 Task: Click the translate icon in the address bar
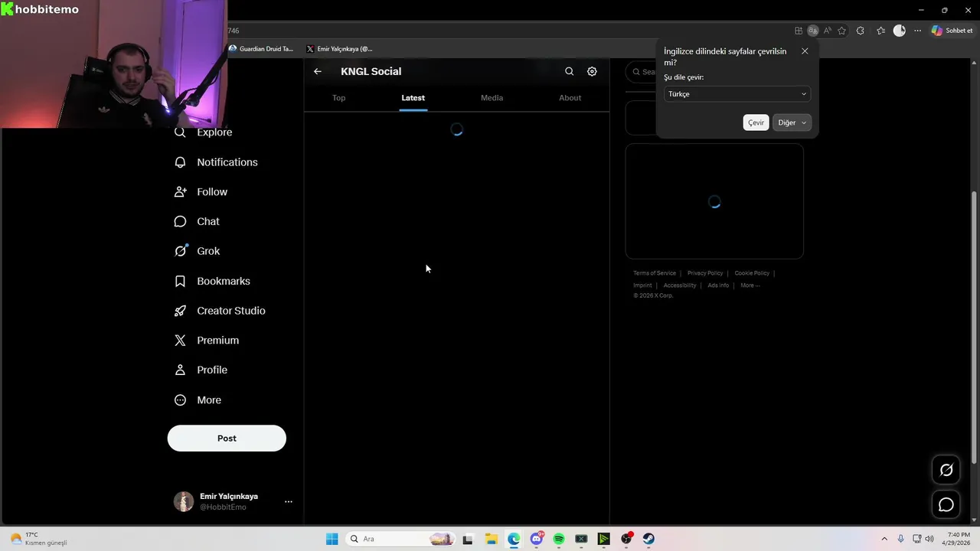813,31
